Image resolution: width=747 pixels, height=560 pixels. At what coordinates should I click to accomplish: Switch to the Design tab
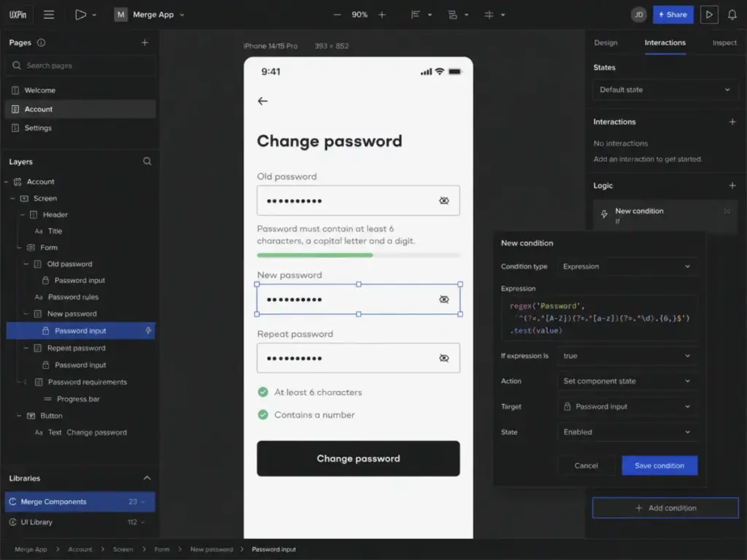tap(605, 43)
